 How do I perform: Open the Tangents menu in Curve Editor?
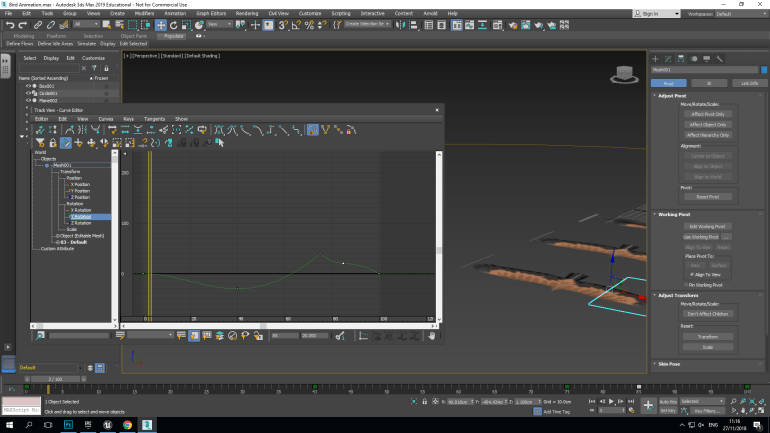point(154,119)
